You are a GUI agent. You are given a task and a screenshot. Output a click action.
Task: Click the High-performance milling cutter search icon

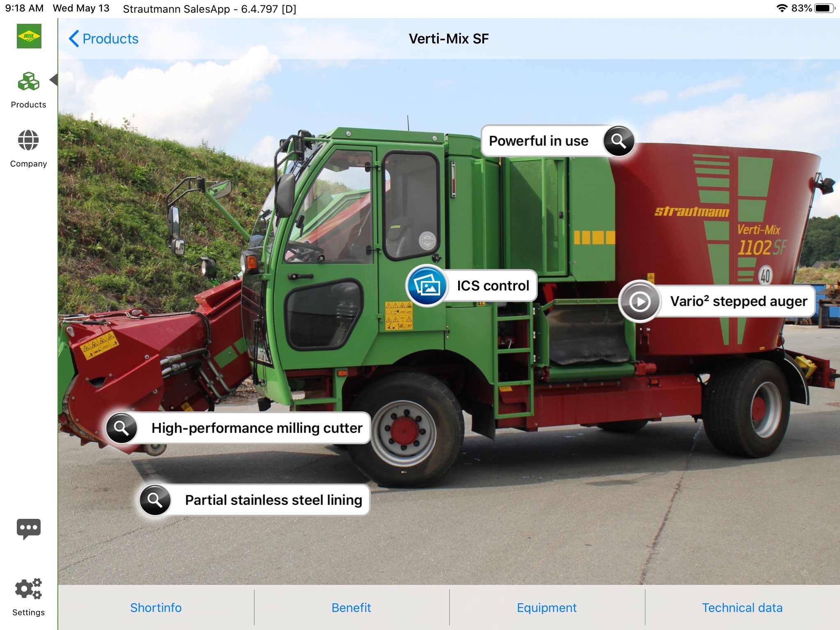[122, 427]
